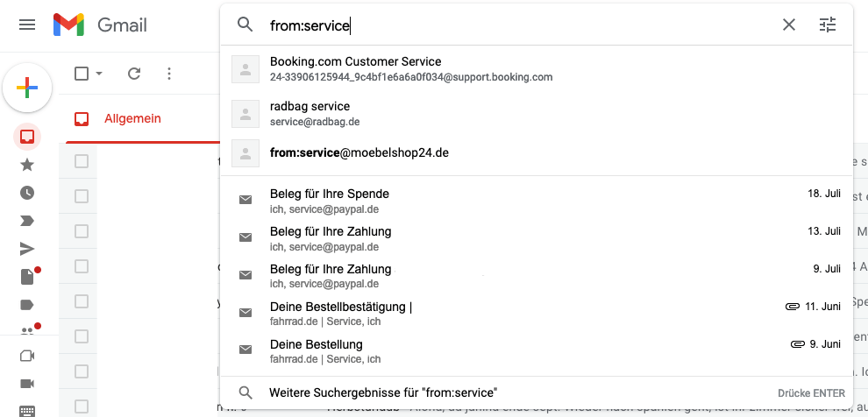The height and width of the screenshot is (417, 868).
Task: Check the first email row checkbox
Action: [82, 161]
